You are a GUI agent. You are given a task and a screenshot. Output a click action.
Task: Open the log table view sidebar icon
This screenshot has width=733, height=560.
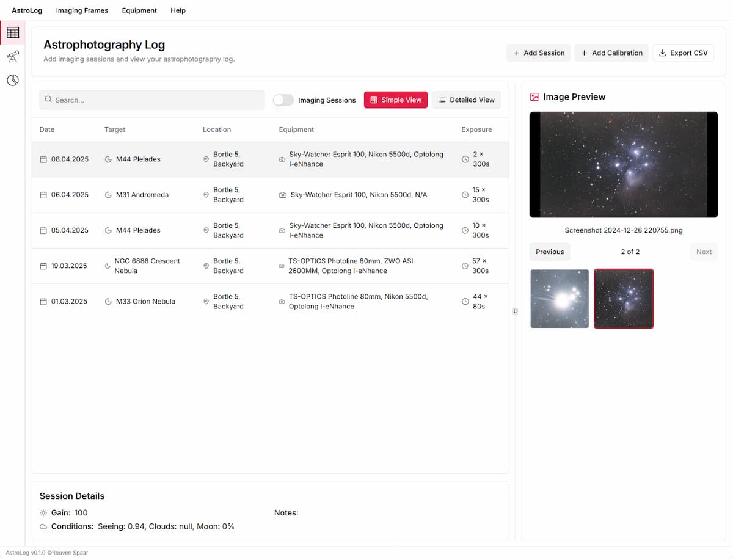13,32
